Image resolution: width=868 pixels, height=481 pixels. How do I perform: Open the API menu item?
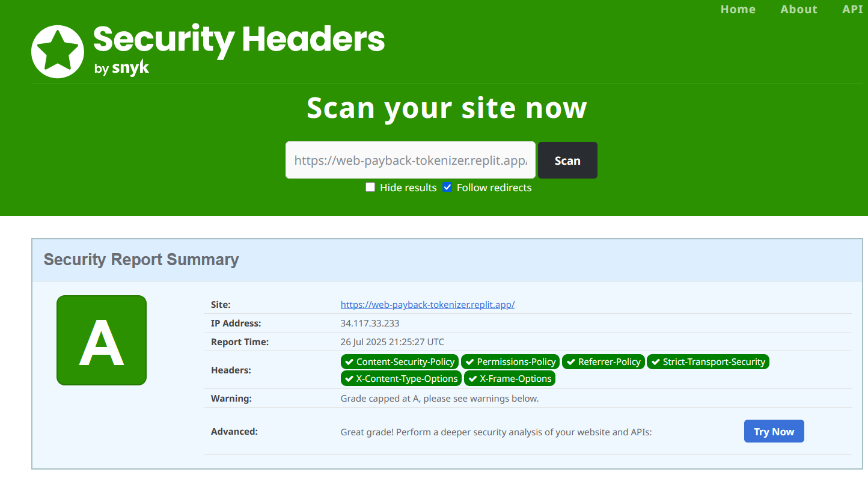coord(852,9)
